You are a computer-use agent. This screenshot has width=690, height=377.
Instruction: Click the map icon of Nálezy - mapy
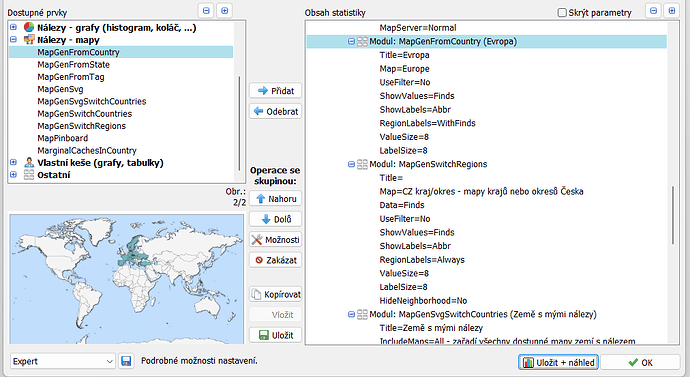click(29, 40)
